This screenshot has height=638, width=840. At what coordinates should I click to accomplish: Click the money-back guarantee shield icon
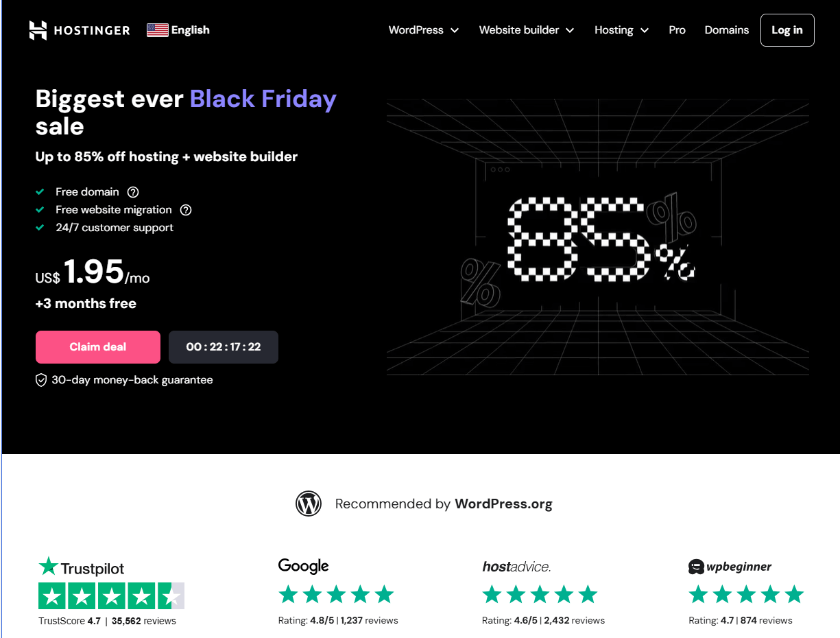[x=41, y=380]
